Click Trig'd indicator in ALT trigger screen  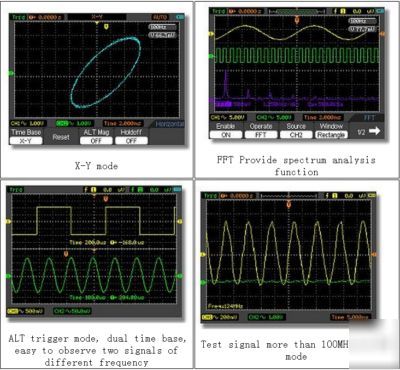pyautogui.click(x=16, y=189)
